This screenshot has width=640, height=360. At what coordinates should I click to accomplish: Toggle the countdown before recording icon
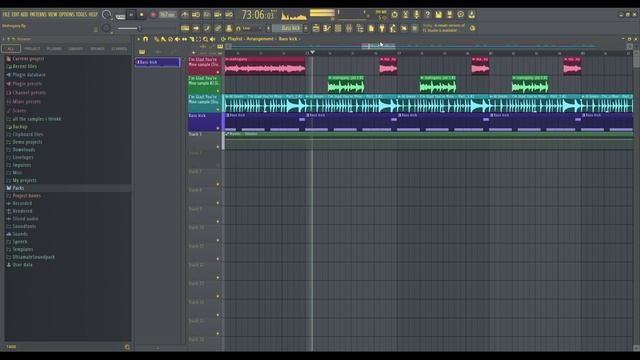(207, 14)
